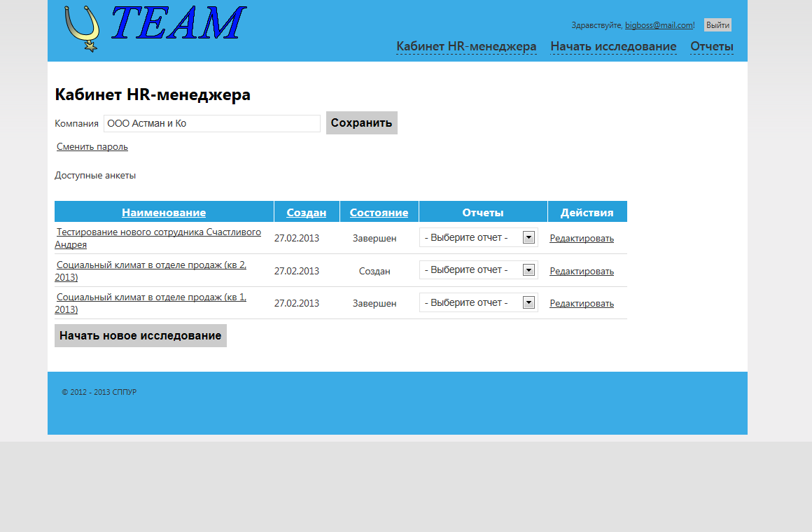812x532 pixels.
Task: Open Тестирование нового сотрудника Счастливого Андрея survey
Action: 158,238
